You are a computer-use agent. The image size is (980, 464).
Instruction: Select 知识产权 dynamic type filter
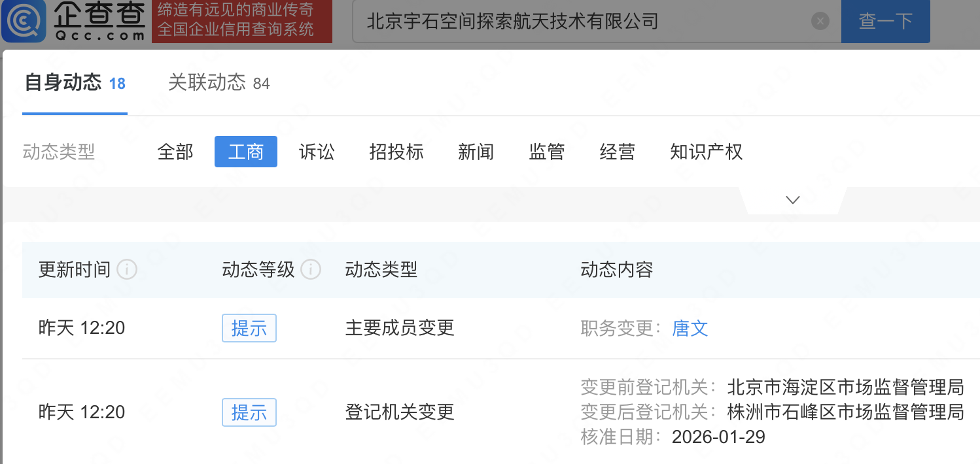coord(707,152)
